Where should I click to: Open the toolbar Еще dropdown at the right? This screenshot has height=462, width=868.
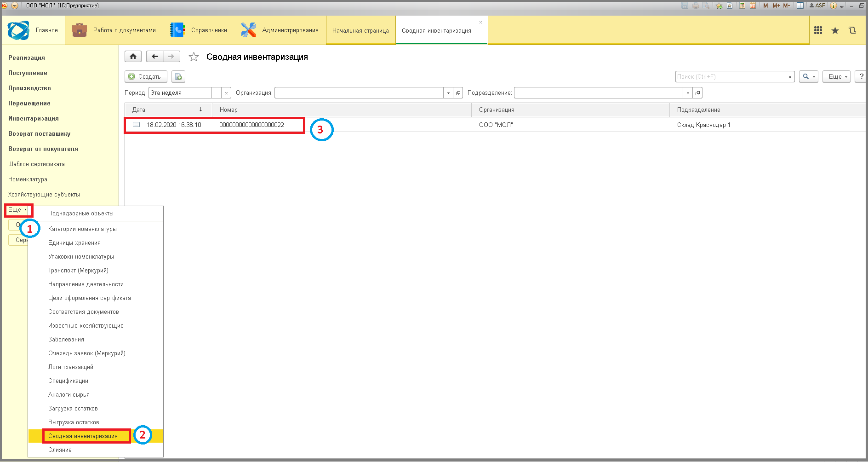pos(836,77)
